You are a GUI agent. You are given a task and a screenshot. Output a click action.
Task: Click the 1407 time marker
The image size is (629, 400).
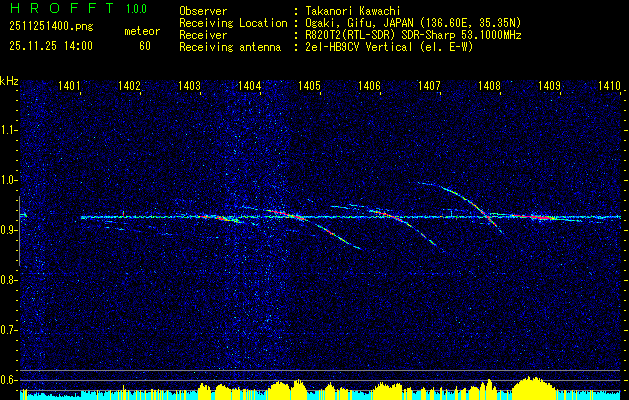pos(429,85)
